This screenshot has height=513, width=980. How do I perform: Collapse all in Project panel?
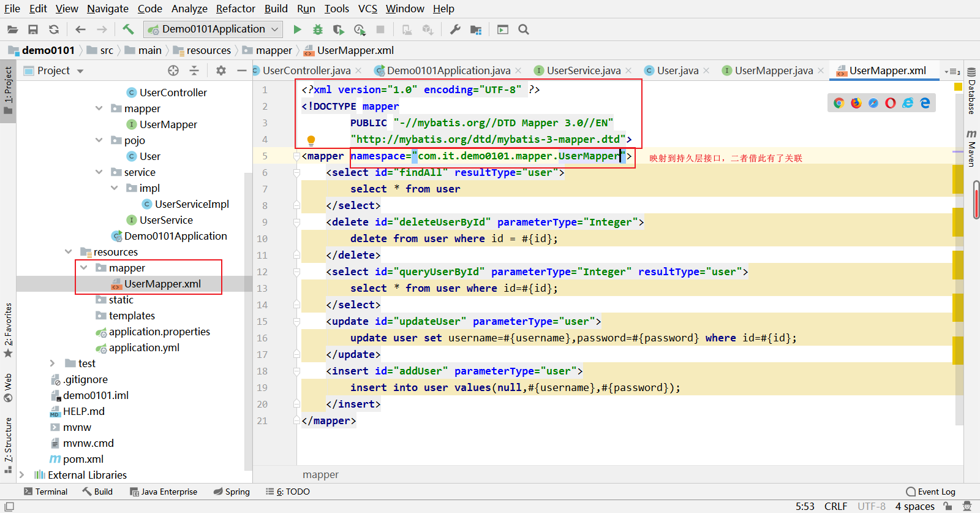(x=194, y=70)
